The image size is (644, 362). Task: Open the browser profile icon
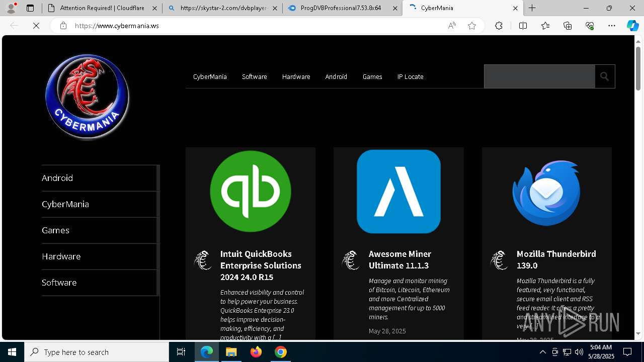pos(11,8)
